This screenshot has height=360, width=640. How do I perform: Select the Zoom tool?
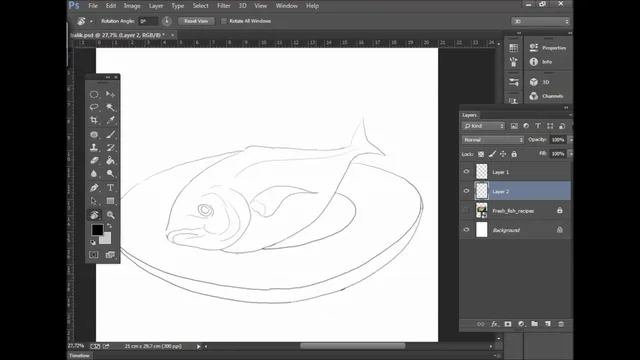[x=110, y=215]
